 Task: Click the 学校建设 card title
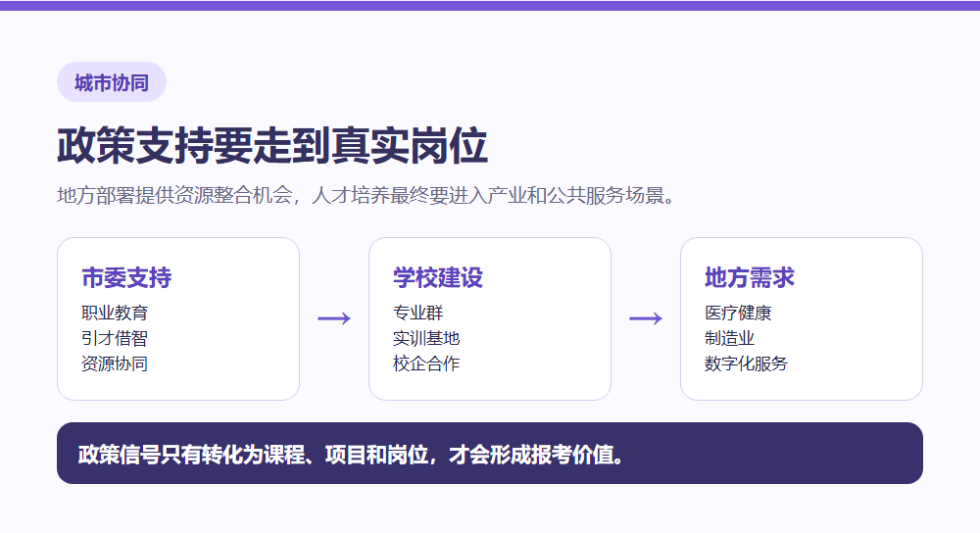437,277
